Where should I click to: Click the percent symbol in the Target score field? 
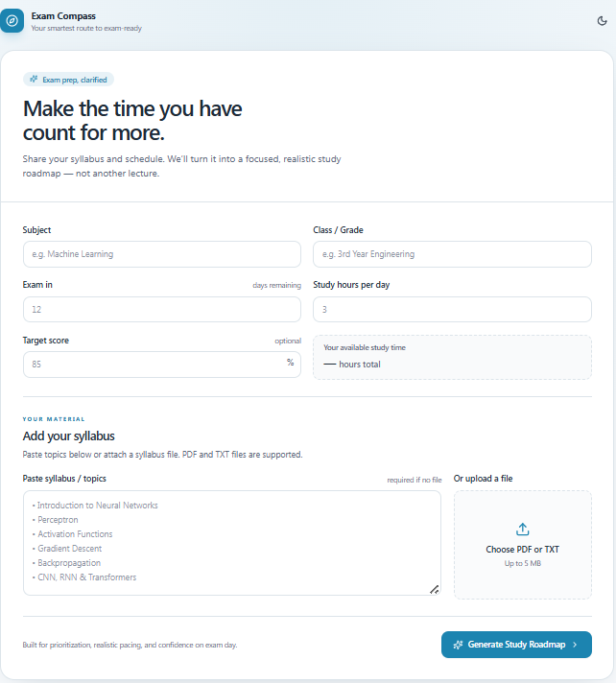[290, 363]
